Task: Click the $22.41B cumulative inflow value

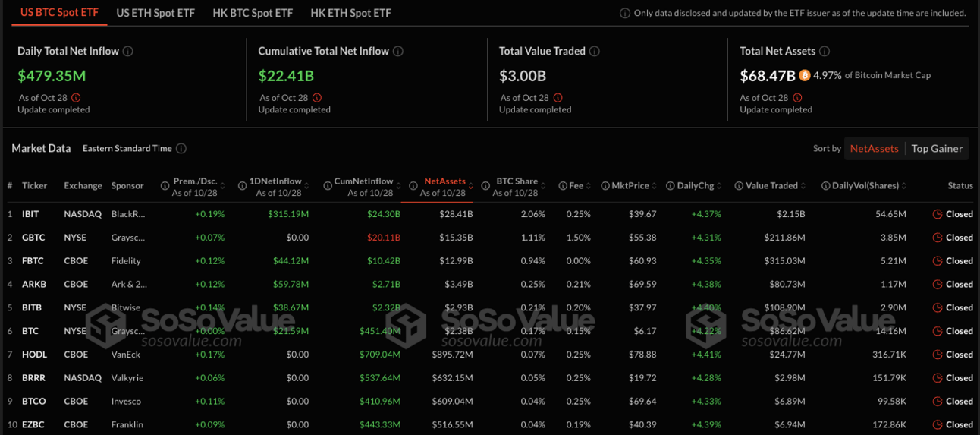Action: (x=286, y=76)
